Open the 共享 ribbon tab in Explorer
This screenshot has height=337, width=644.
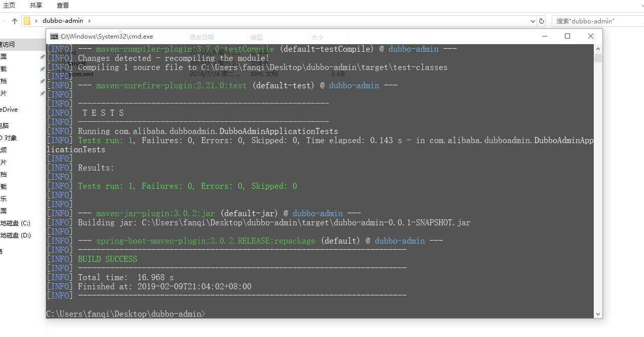pos(35,5)
